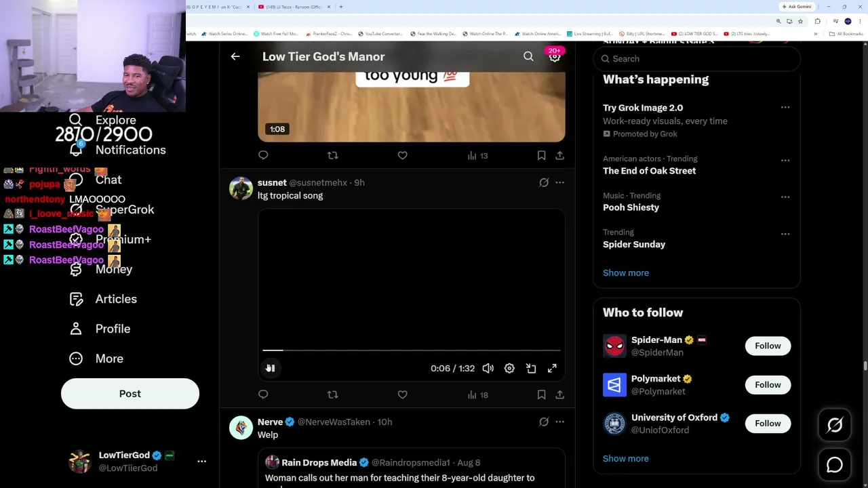Show more accounts under Who to follow
This screenshot has width=868, height=488.
[626, 458]
